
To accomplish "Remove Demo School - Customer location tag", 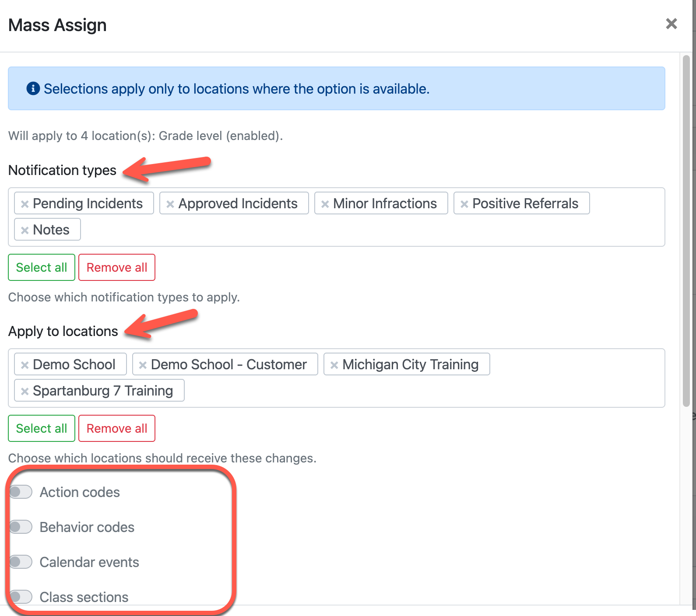I will (x=143, y=365).
